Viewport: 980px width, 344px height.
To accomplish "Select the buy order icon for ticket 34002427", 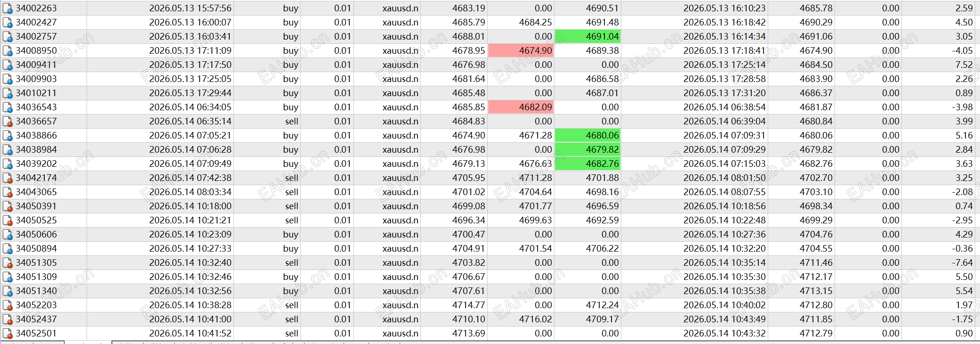I will tap(8, 23).
